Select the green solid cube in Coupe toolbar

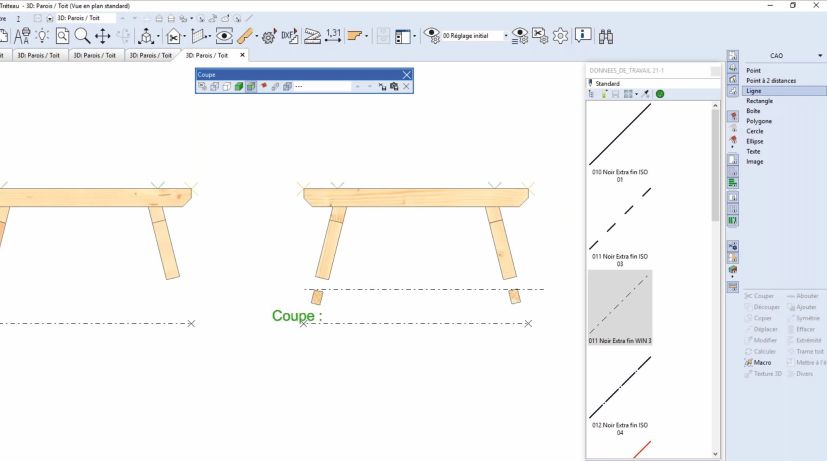(x=238, y=87)
